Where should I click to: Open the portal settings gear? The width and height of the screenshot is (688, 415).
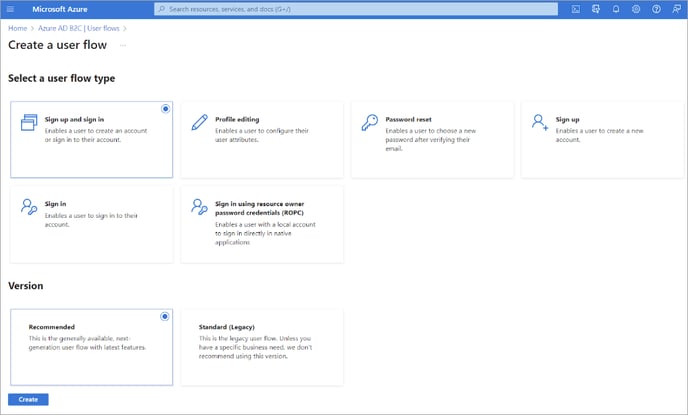636,9
